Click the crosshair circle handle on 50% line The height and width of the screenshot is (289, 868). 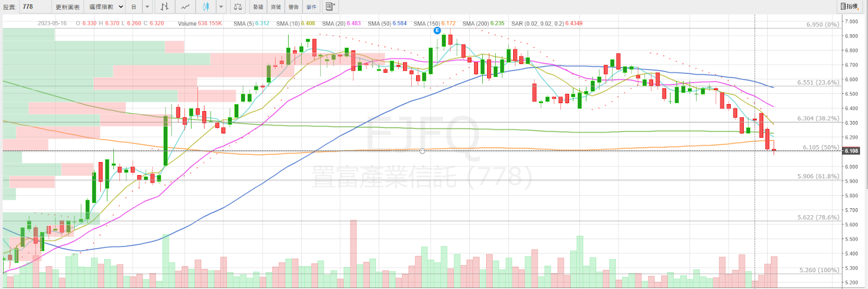[422, 151]
